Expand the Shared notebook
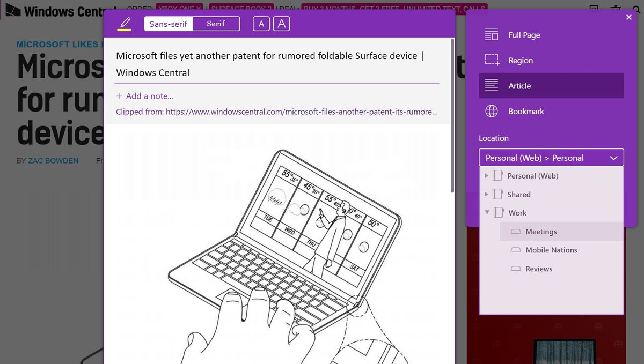644x364 pixels. tap(487, 194)
